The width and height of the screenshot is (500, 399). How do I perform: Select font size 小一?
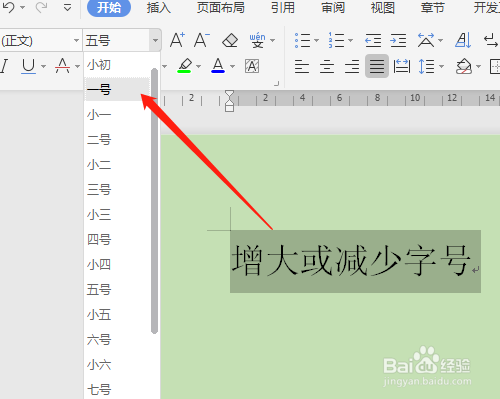point(117,115)
